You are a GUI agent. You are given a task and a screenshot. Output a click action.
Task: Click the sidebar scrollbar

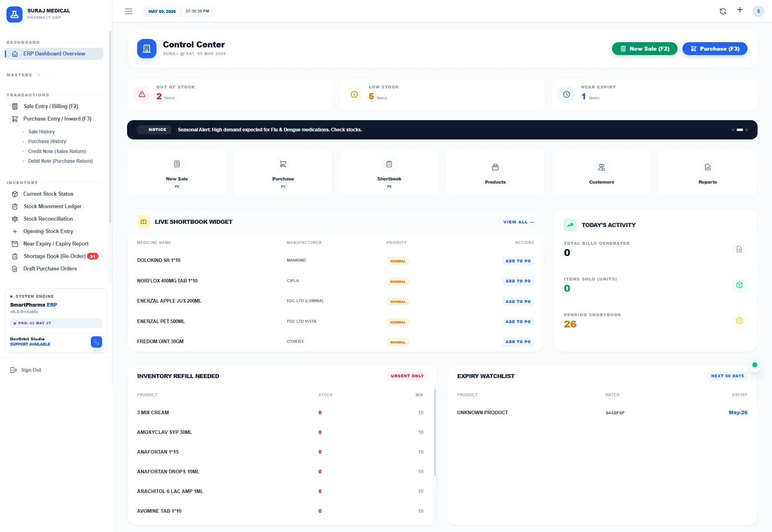[110, 127]
